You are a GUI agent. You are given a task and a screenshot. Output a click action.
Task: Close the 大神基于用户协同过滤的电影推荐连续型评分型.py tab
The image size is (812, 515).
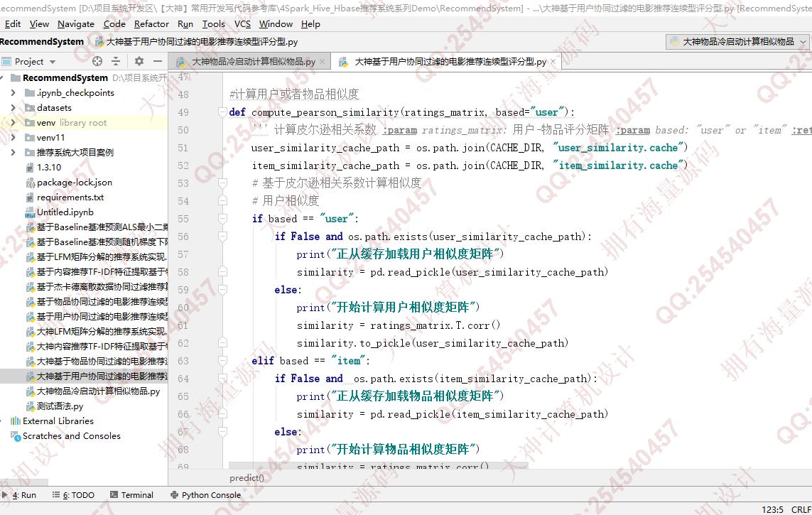click(553, 62)
